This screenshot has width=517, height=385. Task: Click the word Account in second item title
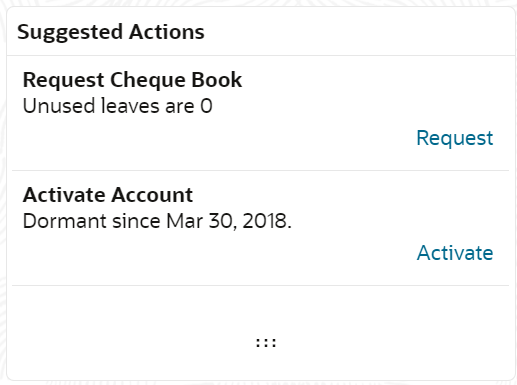click(152, 195)
